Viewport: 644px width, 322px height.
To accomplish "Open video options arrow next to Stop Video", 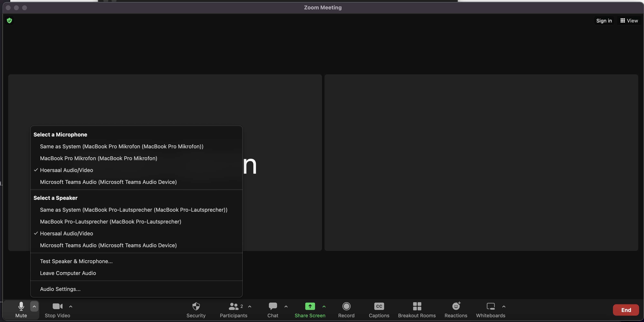I will point(71,306).
